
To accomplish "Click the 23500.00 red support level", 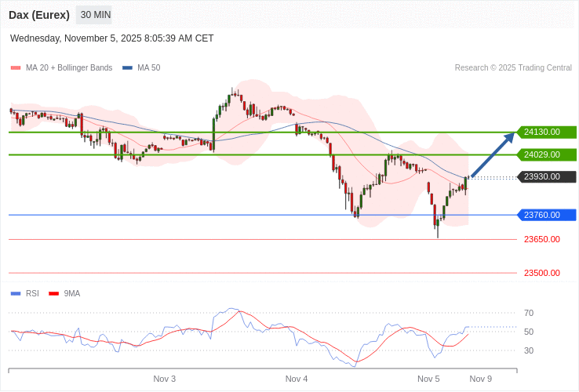I will point(541,273).
